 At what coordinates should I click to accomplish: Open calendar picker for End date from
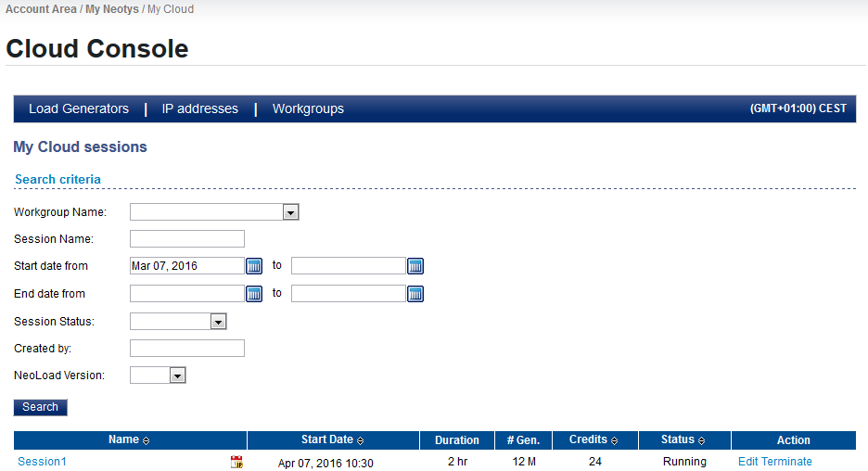point(254,294)
